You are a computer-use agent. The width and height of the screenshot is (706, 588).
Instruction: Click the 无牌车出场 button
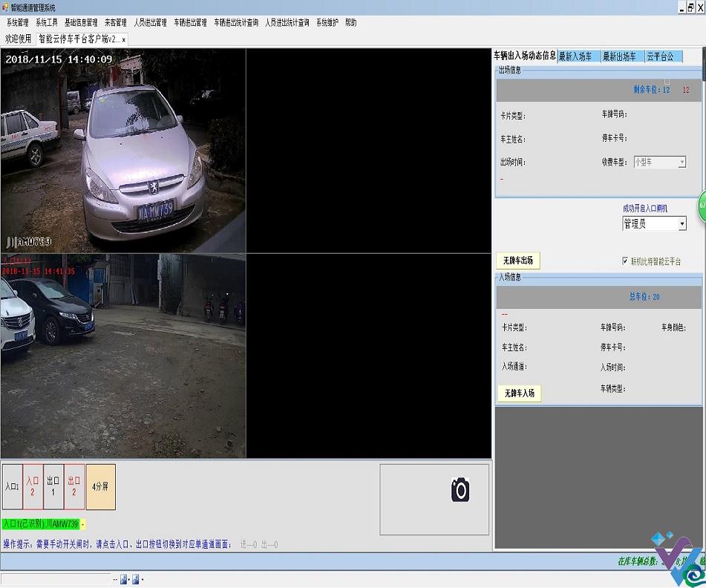click(518, 261)
